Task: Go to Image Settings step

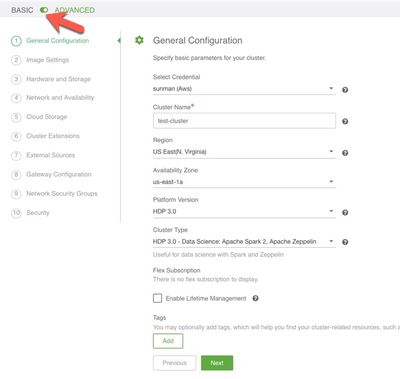Action: 48,60
